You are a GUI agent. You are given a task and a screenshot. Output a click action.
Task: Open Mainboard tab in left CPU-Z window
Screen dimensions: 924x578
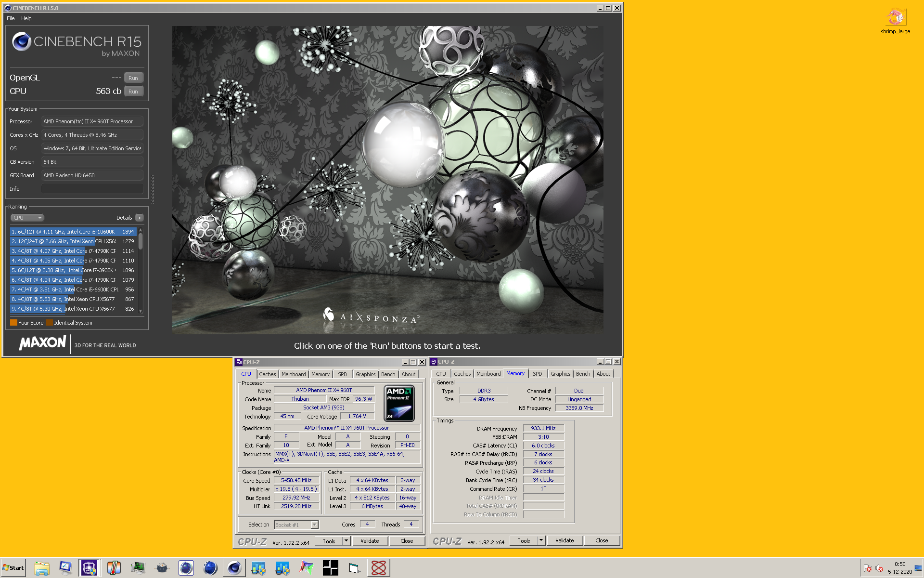[294, 374]
